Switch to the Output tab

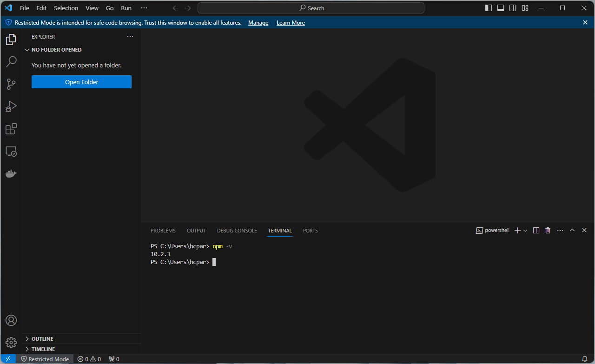[196, 231]
